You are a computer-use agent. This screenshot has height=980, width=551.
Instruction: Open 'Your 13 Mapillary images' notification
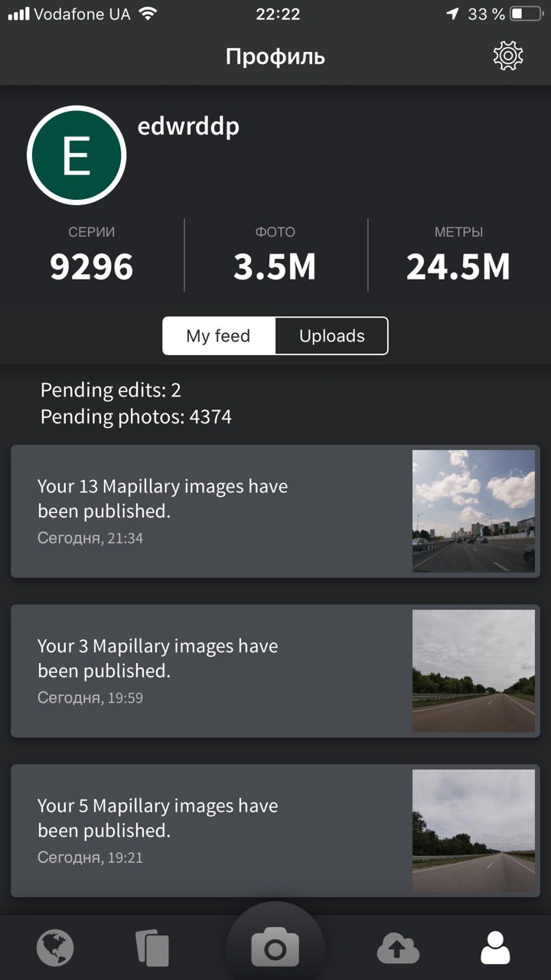[275, 511]
